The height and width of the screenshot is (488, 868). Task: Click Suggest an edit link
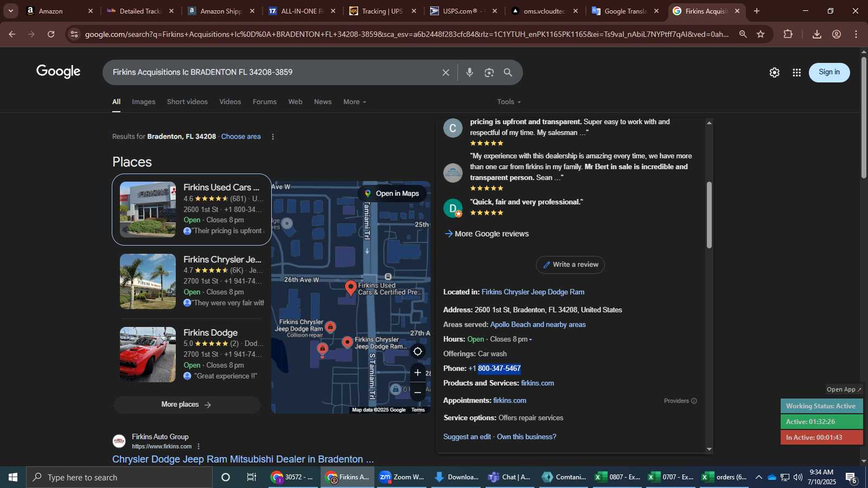click(x=467, y=437)
